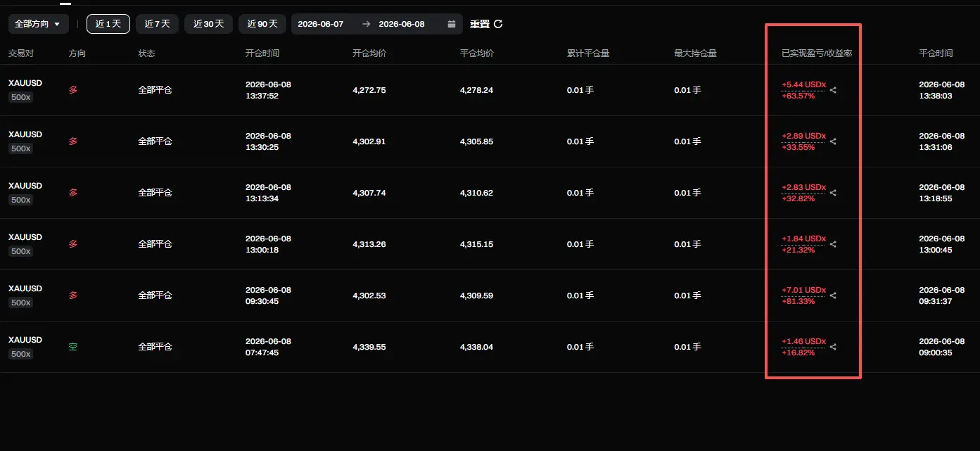Click the 交易对 column header
980x451 pixels.
point(21,53)
